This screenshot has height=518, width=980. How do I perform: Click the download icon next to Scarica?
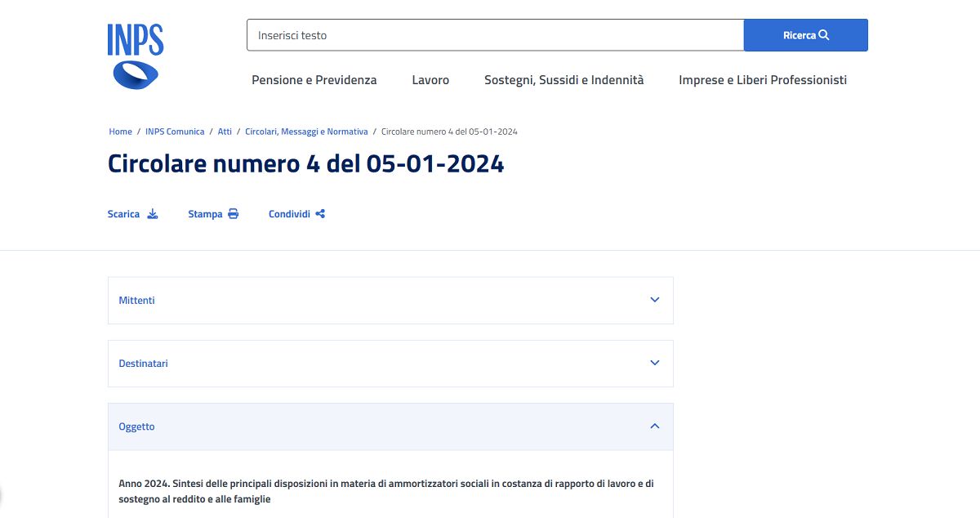tap(153, 214)
